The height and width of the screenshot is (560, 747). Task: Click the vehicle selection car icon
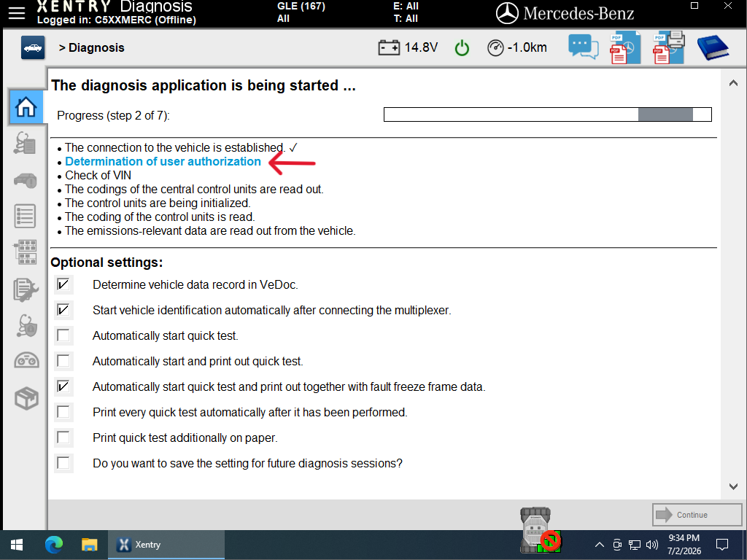[x=33, y=47]
